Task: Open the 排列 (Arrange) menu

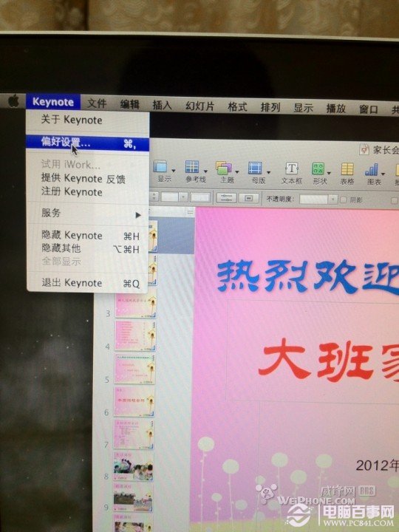Action: point(270,108)
